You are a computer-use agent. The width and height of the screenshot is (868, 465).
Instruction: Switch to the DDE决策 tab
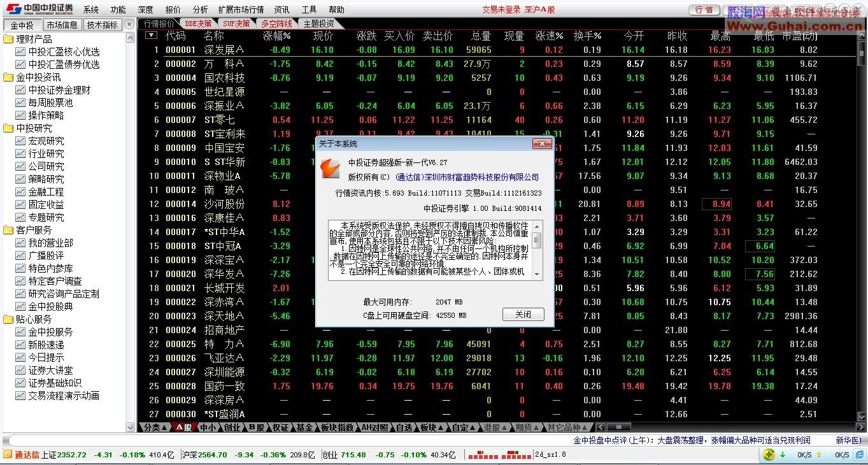click(198, 24)
